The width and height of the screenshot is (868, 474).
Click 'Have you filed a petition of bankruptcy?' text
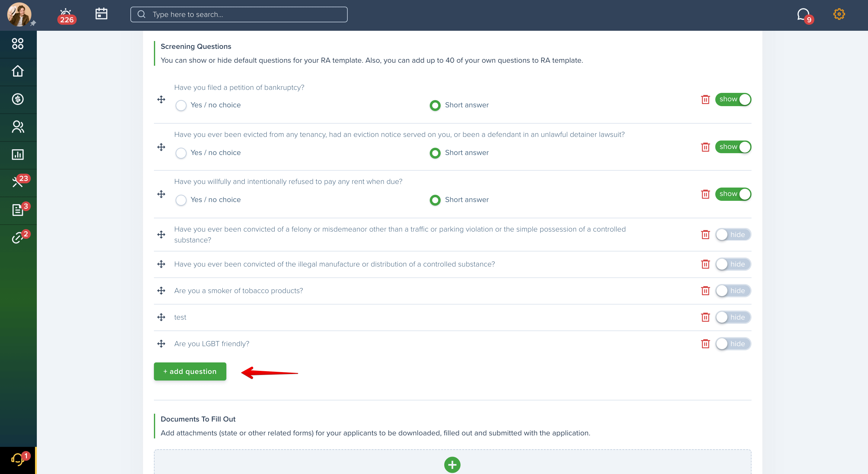click(x=239, y=87)
